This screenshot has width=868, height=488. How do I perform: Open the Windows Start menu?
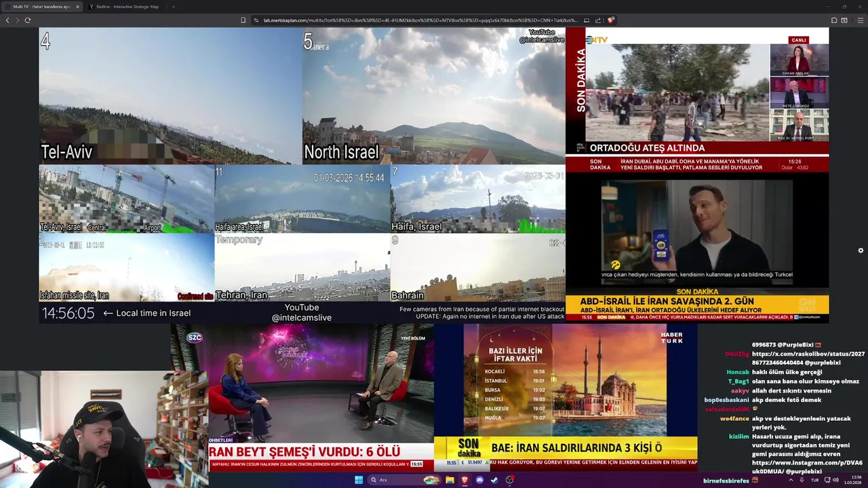coord(359,480)
